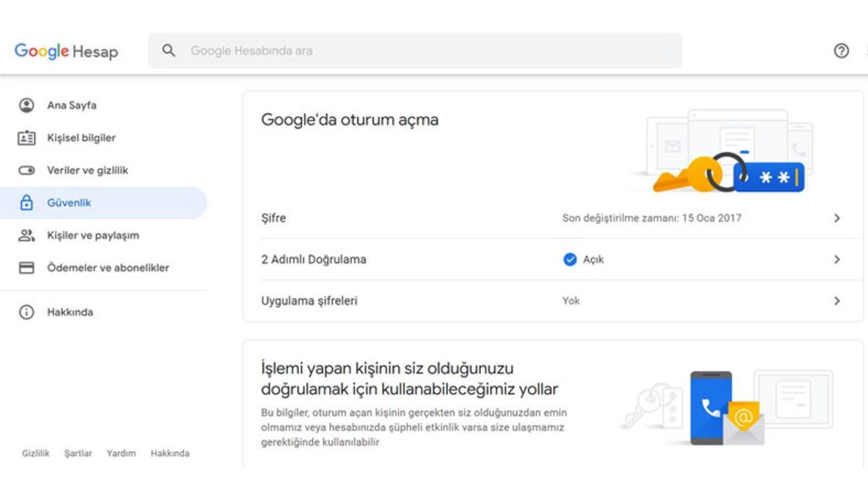Open search via the magnifying glass icon

(x=169, y=51)
